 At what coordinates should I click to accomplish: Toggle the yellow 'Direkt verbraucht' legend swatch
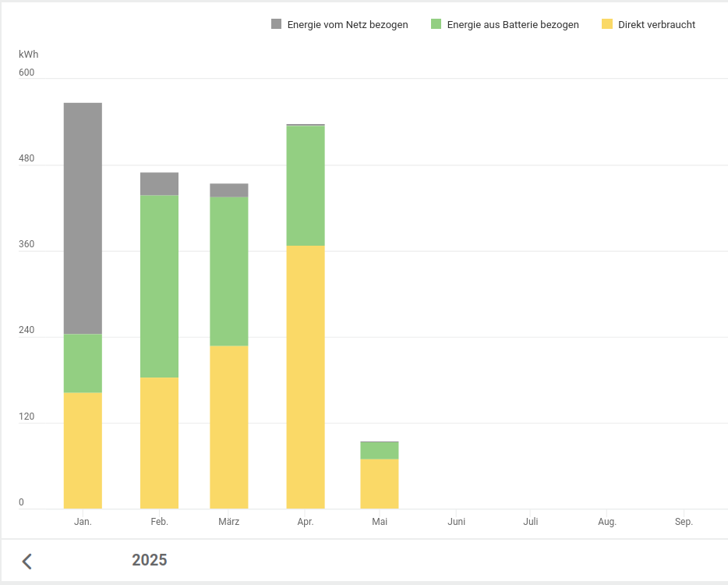click(607, 24)
